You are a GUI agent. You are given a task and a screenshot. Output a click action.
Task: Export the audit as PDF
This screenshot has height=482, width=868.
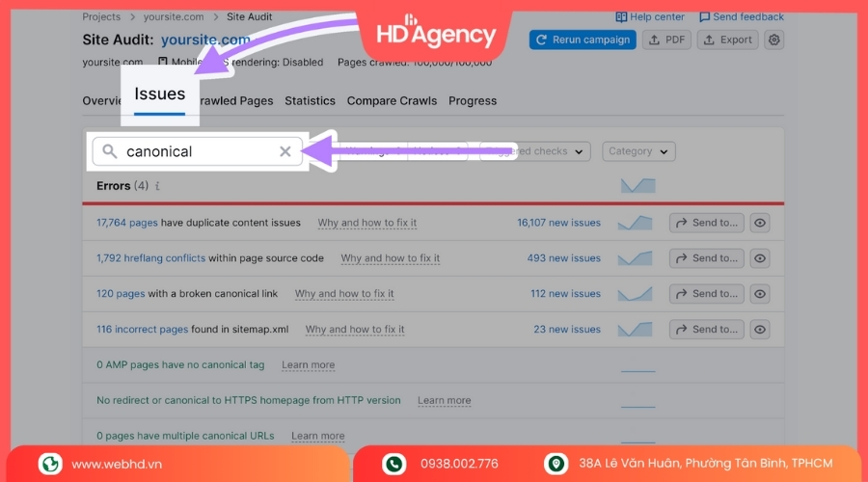coord(667,40)
